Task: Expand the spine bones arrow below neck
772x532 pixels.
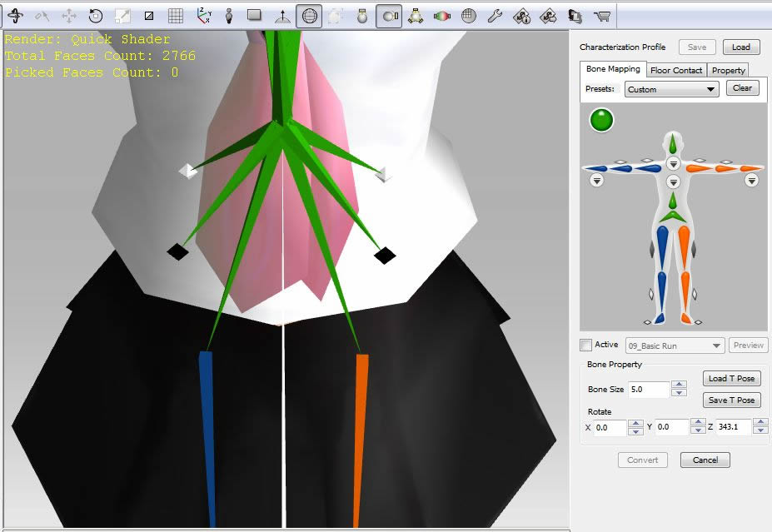Action: click(673, 181)
